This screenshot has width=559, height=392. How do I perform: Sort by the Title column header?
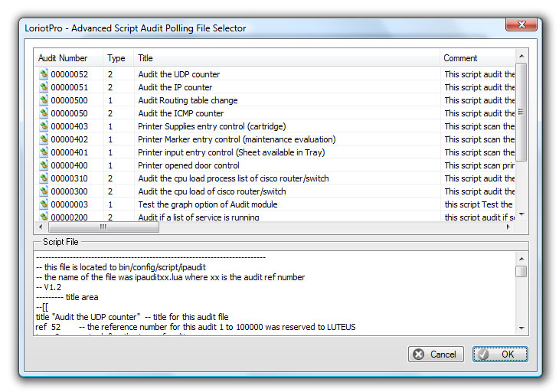(286, 58)
